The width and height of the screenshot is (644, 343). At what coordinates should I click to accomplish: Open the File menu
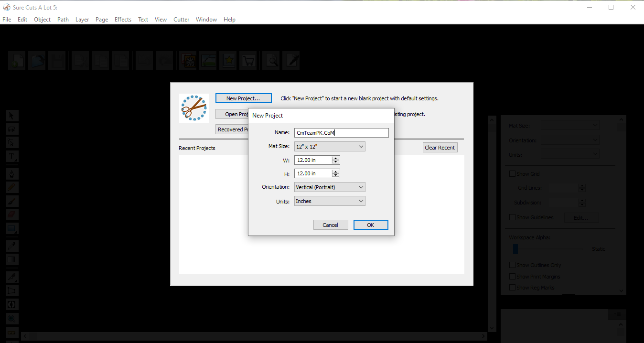(x=7, y=20)
